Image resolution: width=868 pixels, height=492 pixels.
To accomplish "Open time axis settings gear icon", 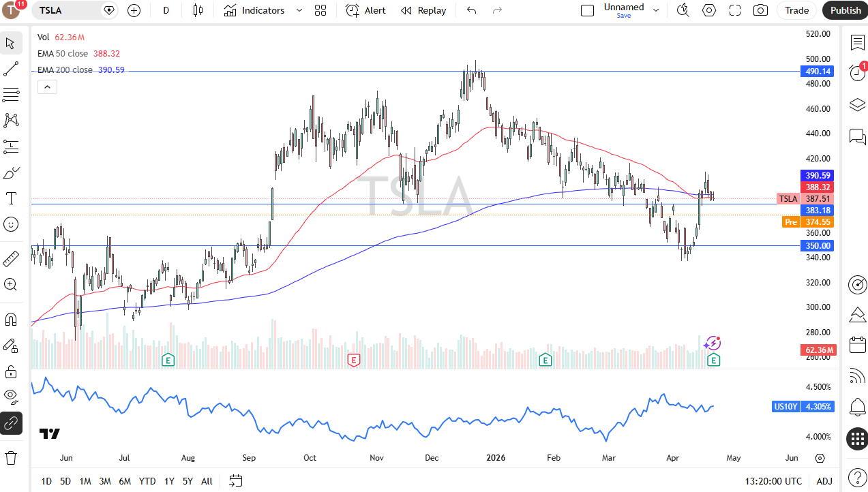I will (820, 459).
